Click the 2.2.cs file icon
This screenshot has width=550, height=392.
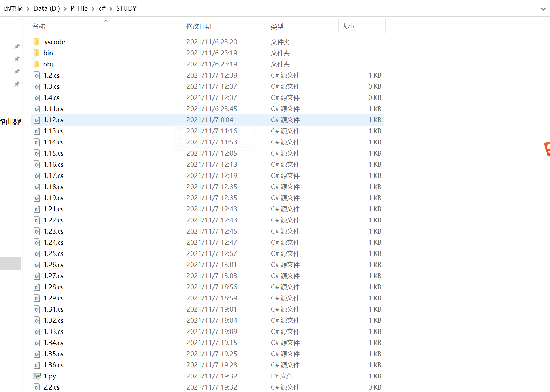pos(37,387)
